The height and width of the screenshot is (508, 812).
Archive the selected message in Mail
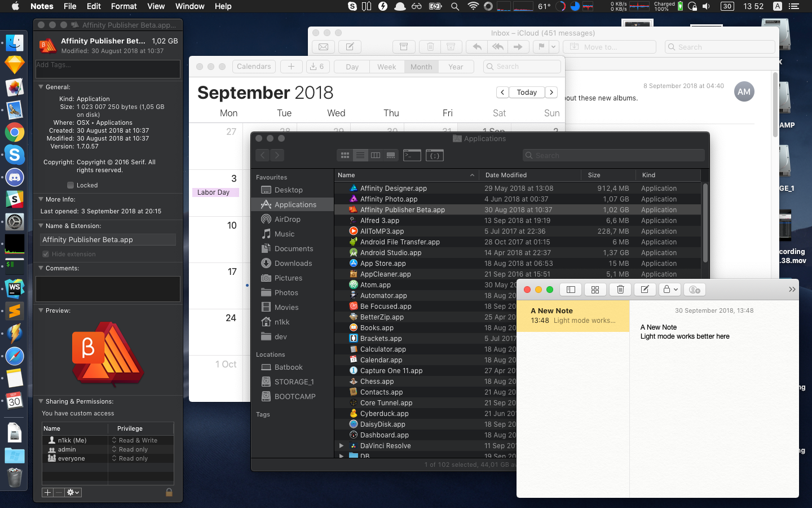[404, 47]
